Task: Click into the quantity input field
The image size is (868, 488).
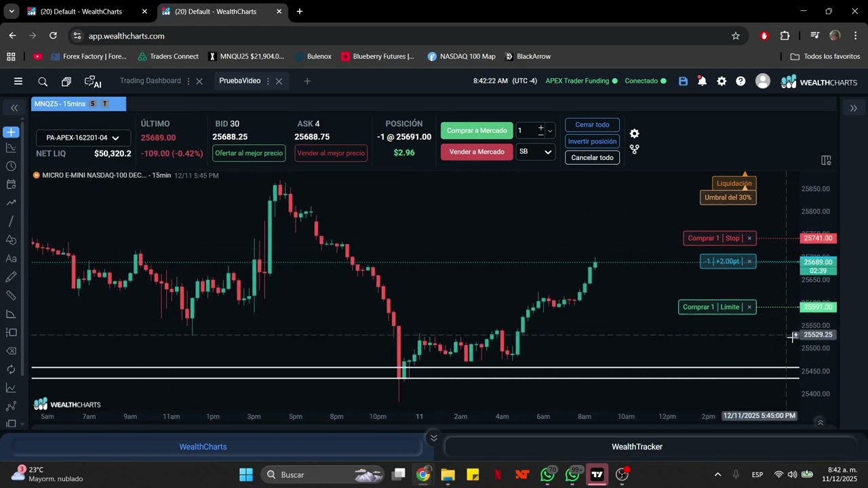Action: click(x=526, y=131)
